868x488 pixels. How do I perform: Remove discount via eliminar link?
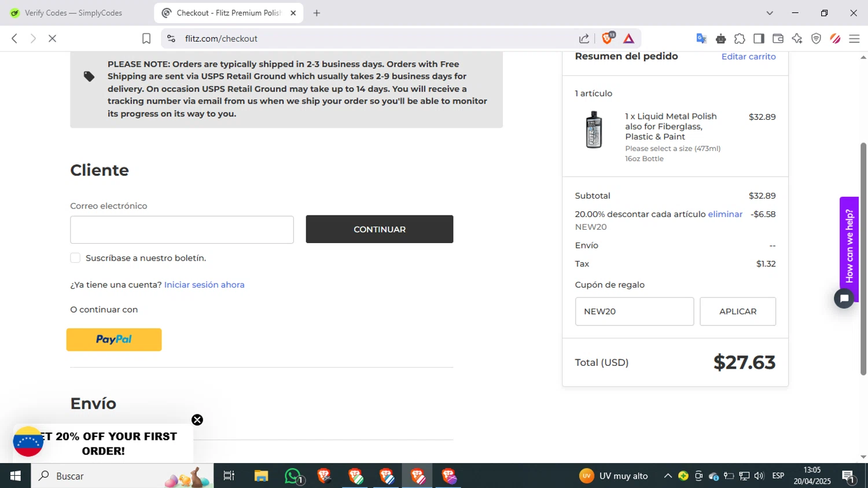725,214
